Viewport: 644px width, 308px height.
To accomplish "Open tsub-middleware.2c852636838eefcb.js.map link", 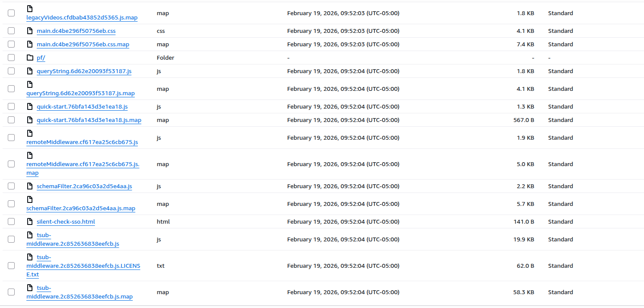I will [x=80, y=297].
